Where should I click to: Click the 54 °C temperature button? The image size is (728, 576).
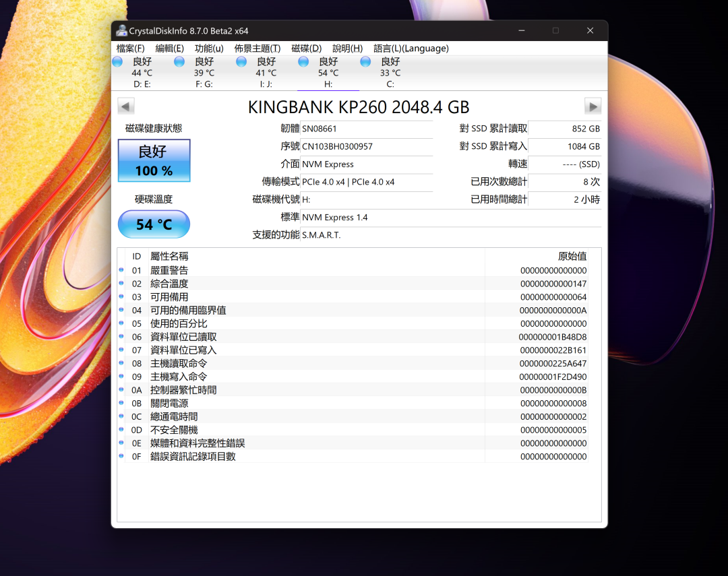click(154, 224)
